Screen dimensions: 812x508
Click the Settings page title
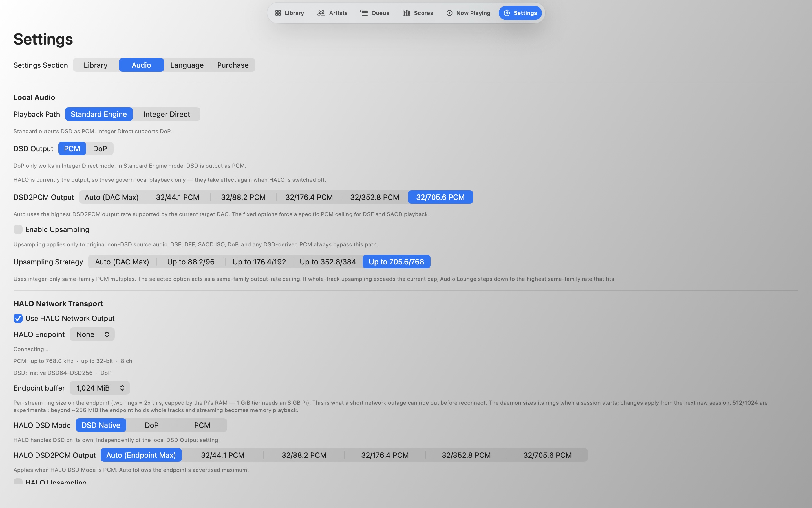click(x=43, y=39)
